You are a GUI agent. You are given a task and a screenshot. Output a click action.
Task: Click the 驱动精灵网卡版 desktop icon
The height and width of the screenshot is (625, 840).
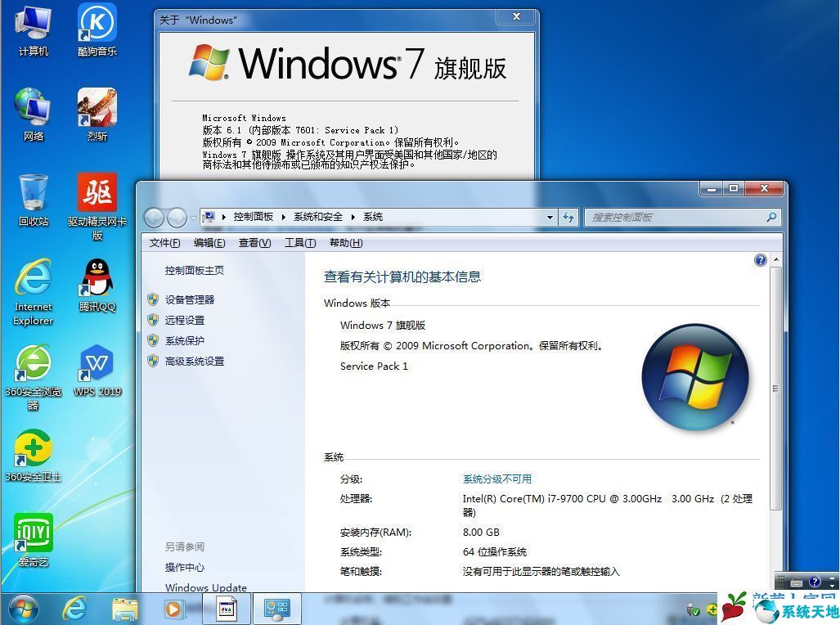(97, 206)
